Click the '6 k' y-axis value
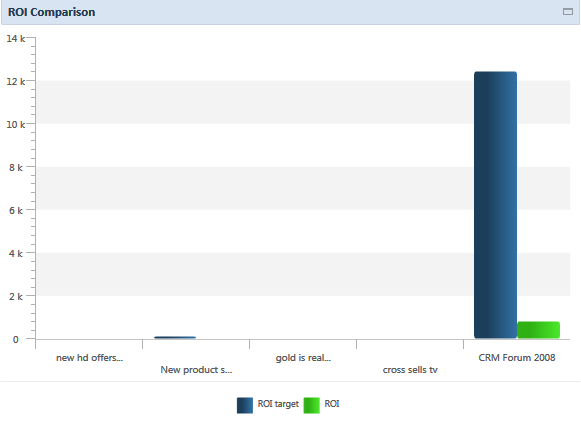Image resolution: width=581 pixels, height=422 pixels. click(16, 210)
